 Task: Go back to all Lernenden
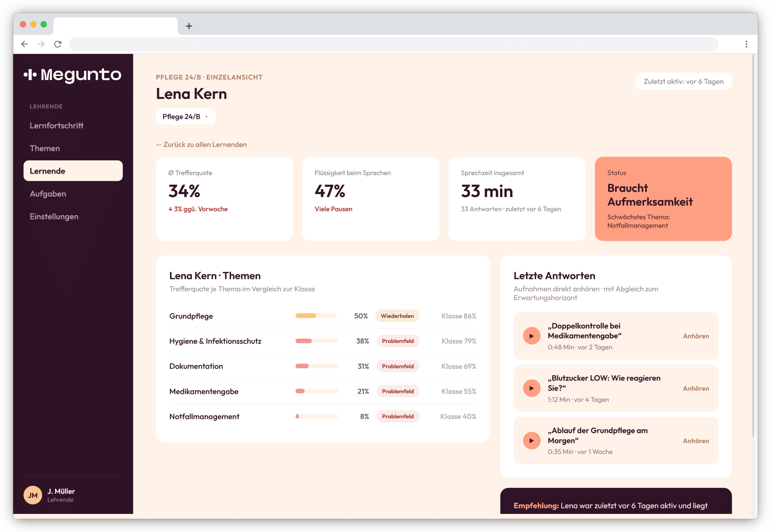click(x=201, y=145)
